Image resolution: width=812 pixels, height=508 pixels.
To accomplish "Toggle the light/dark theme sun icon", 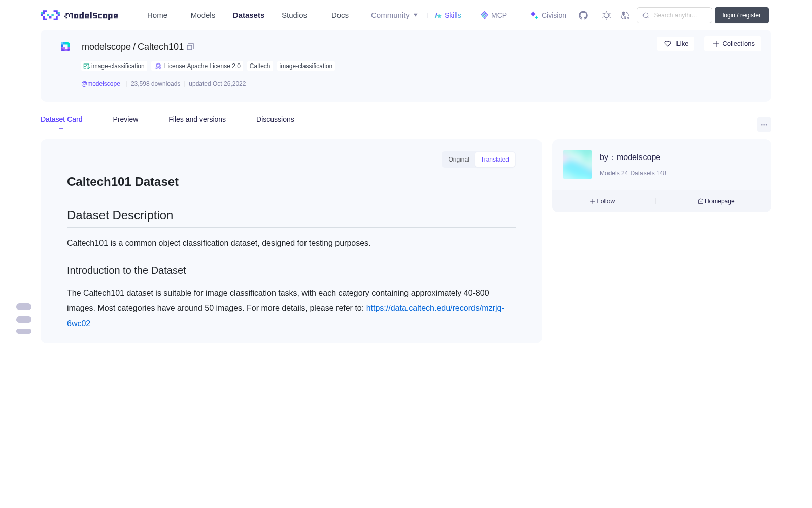I will pyautogui.click(x=606, y=15).
